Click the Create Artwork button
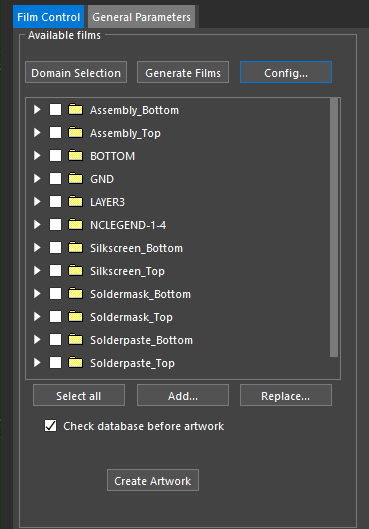 point(153,480)
